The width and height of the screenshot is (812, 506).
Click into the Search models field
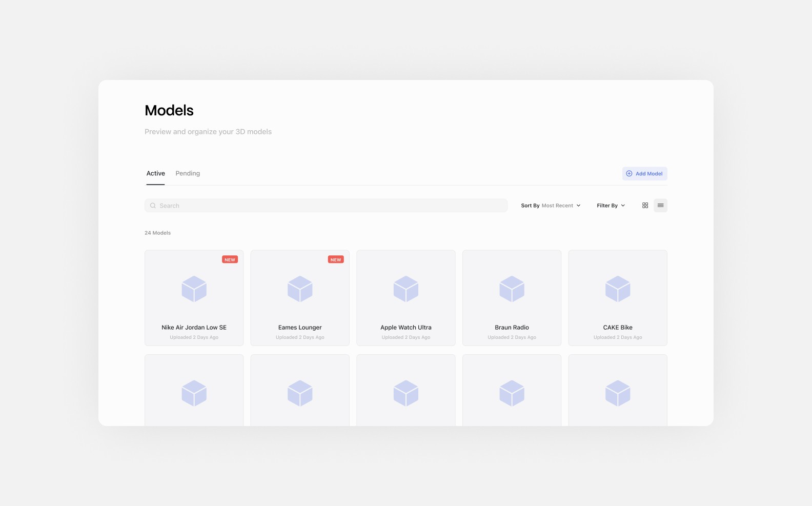click(x=328, y=206)
